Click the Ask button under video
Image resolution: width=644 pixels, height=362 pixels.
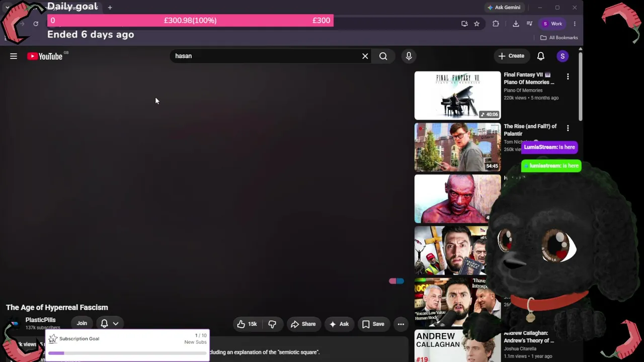click(x=339, y=324)
